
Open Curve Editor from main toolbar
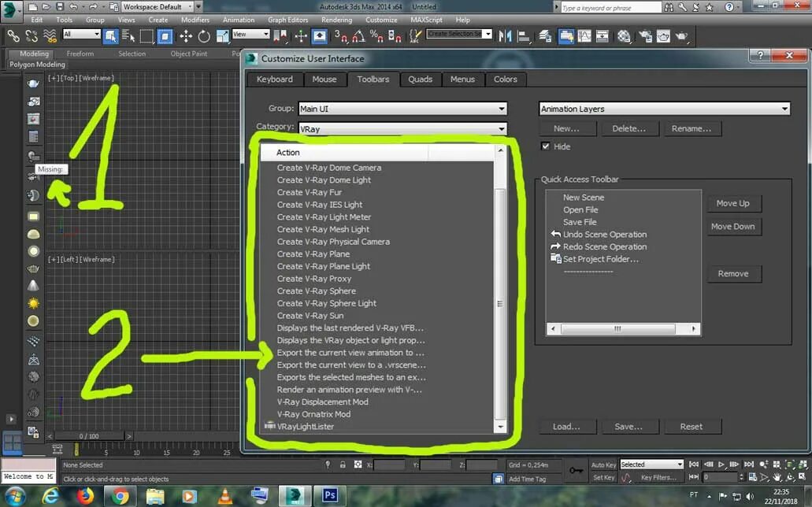584,35
